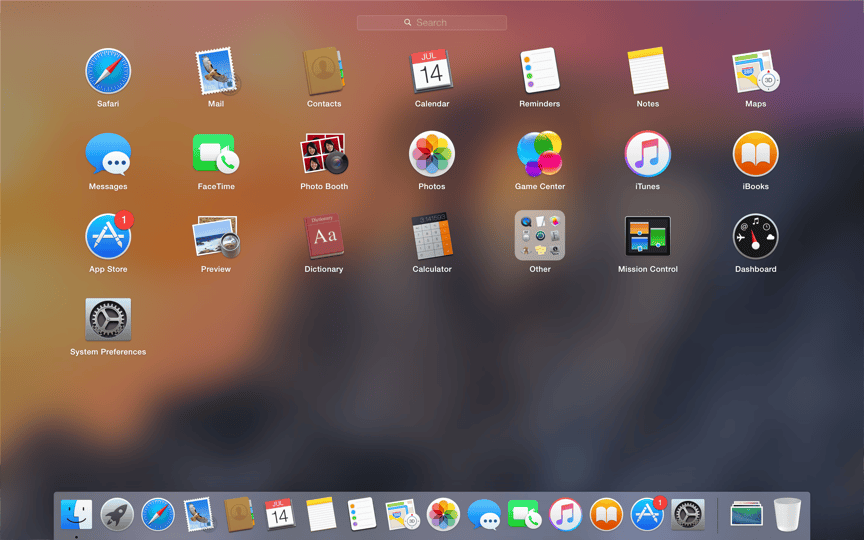
Task: Launch Preview from the Launchpad grid
Action: pos(216,236)
